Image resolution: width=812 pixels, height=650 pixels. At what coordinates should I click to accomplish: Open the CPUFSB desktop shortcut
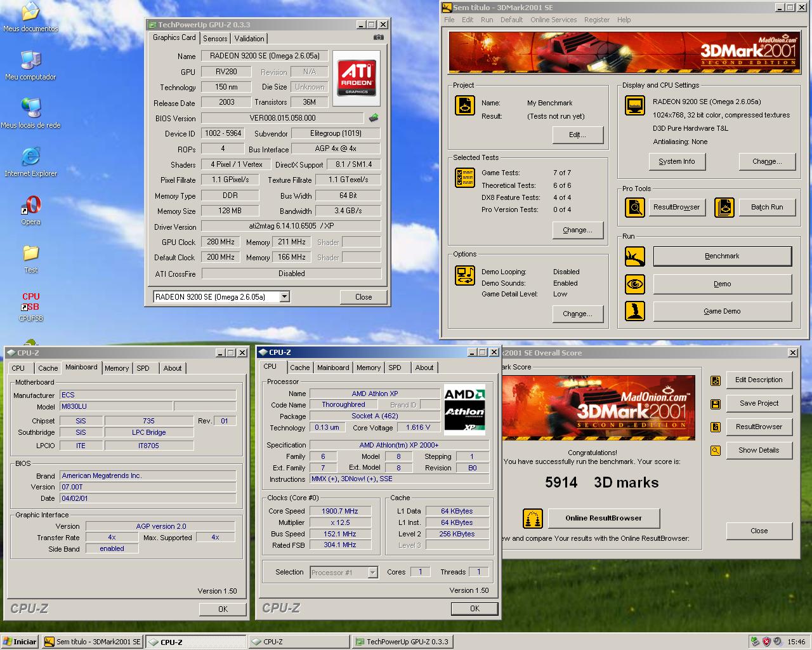pos(30,307)
